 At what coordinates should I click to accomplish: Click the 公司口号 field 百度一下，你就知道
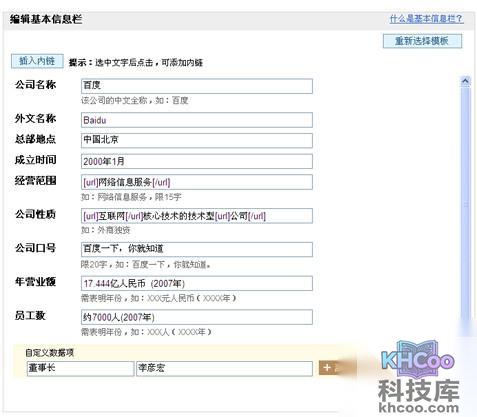tap(197, 249)
